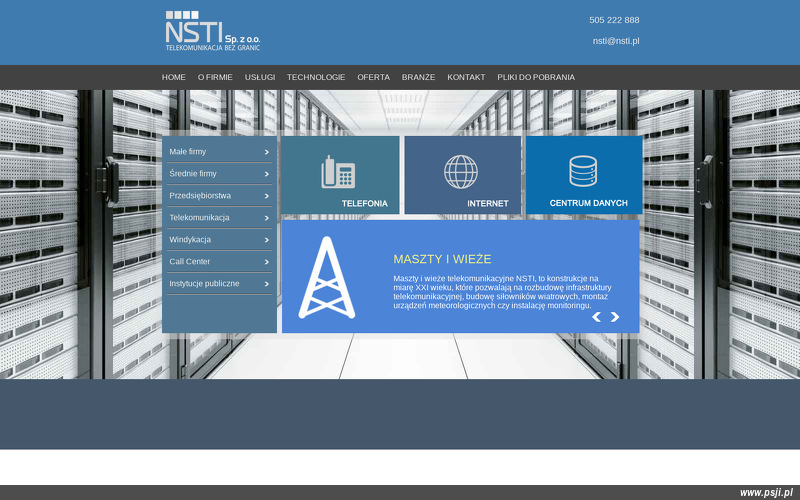Click the MASZTY I WIEŻE heading

click(x=442, y=259)
